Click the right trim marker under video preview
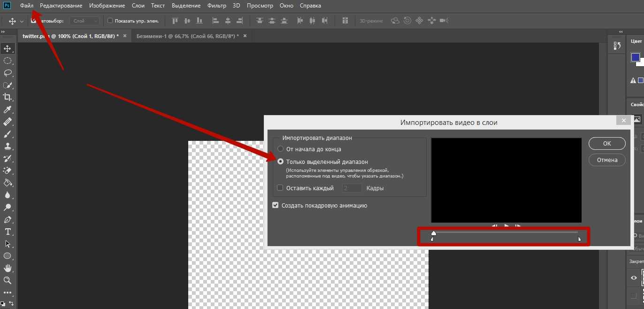This screenshot has width=644, height=309. tap(579, 239)
